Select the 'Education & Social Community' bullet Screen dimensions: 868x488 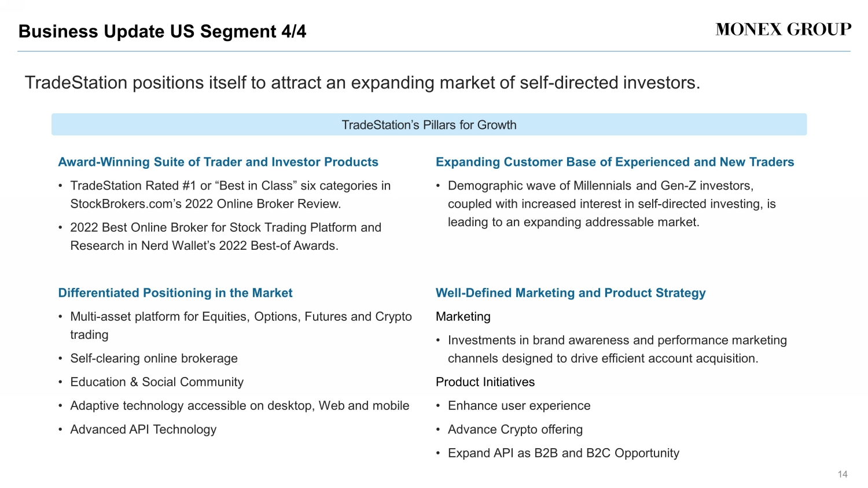point(157,382)
